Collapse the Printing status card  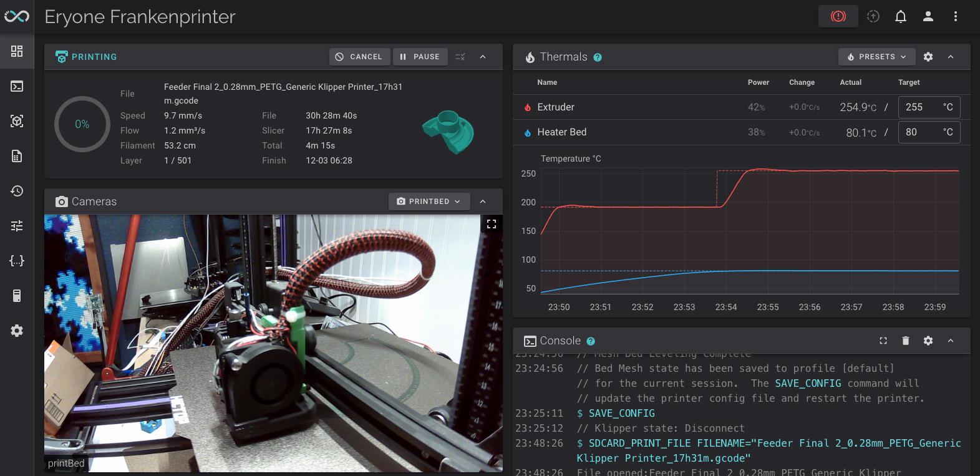pyautogui.click(x=483, y=57)
